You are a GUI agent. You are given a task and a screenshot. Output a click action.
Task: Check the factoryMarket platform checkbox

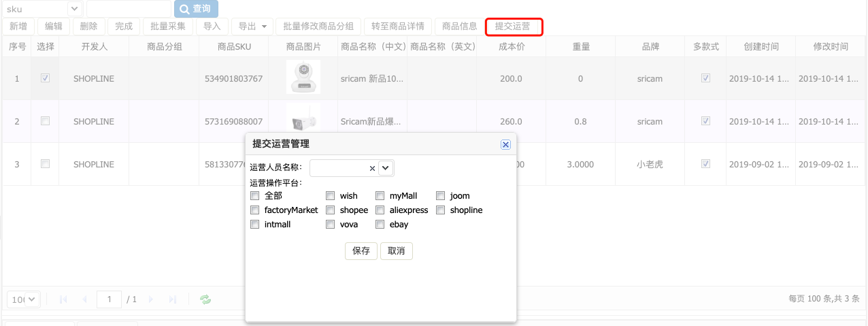coord(255,210)
